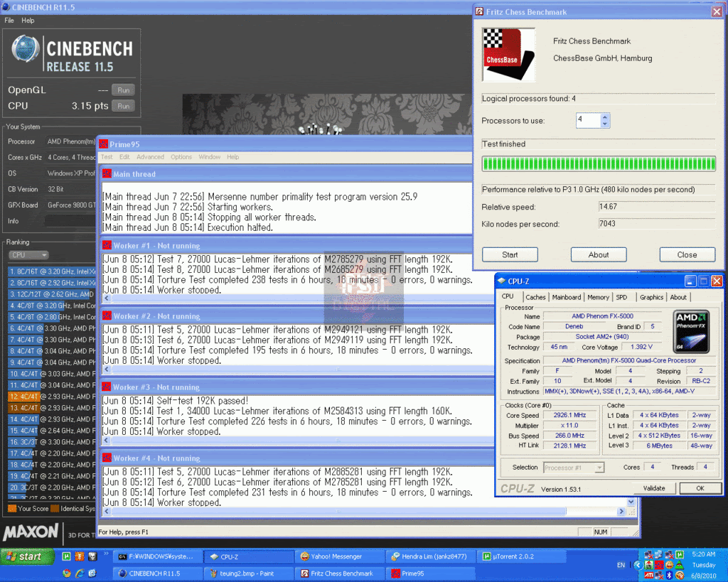
Task: Open Prime95 Options menu
Action: pos(181,157)
